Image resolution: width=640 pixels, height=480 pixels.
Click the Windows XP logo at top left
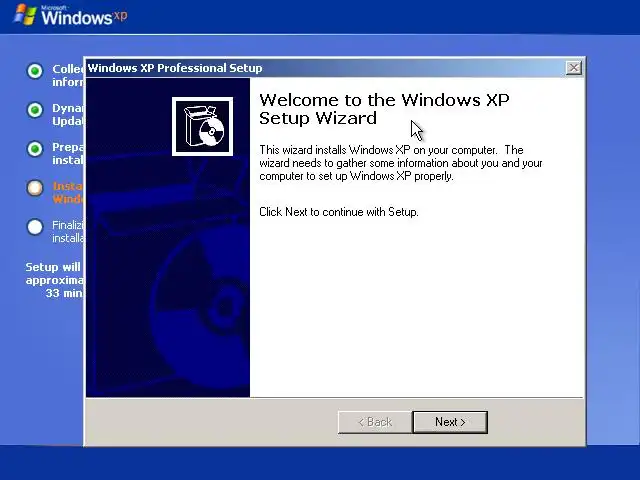point(70,15)
